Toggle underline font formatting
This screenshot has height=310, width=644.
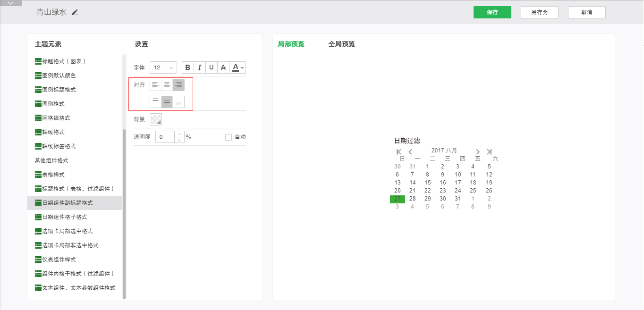(x=212, y=67)
